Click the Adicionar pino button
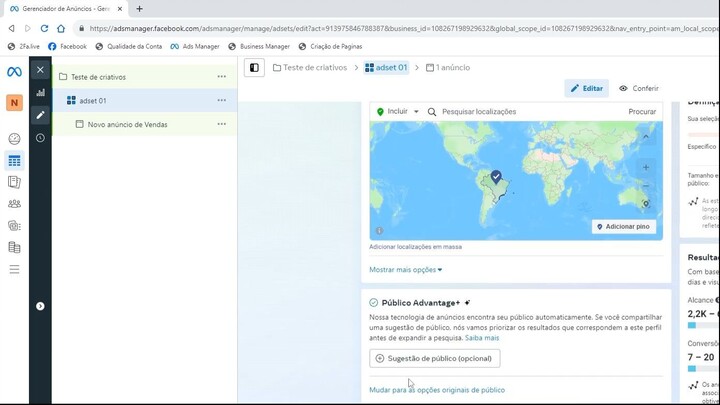The image size is (720, 405). coord(624,226)
